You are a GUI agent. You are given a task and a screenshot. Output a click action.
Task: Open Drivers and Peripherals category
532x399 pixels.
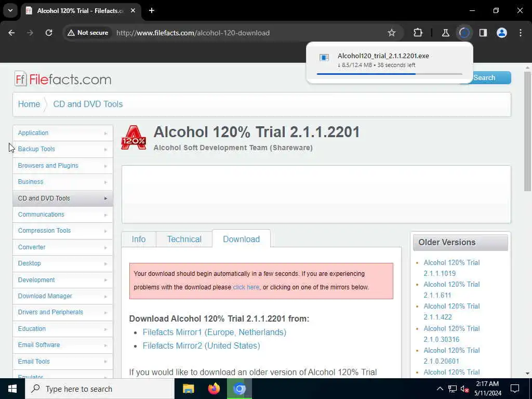pos(63,312)
